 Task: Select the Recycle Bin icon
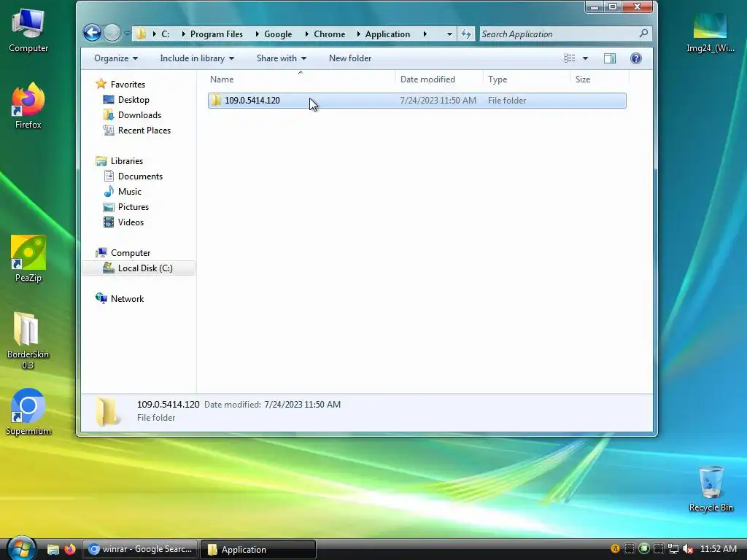pos(711,489)
